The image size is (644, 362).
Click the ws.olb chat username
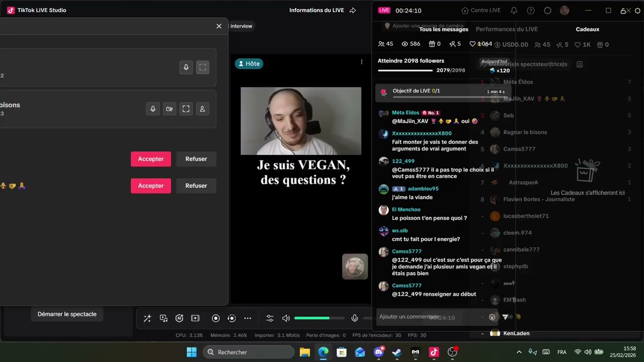(400, 230)
